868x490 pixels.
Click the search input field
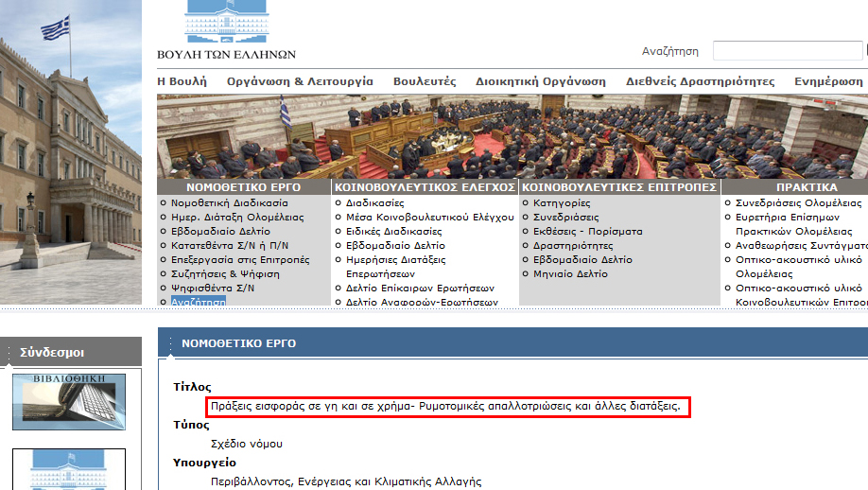(x=790, y=51)
